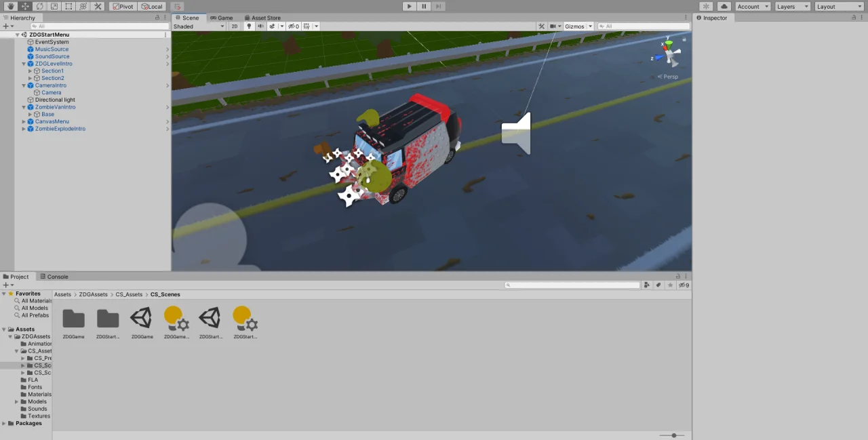Lock the Hierarchy panel

pyautogui.click(x=158, y=18)
